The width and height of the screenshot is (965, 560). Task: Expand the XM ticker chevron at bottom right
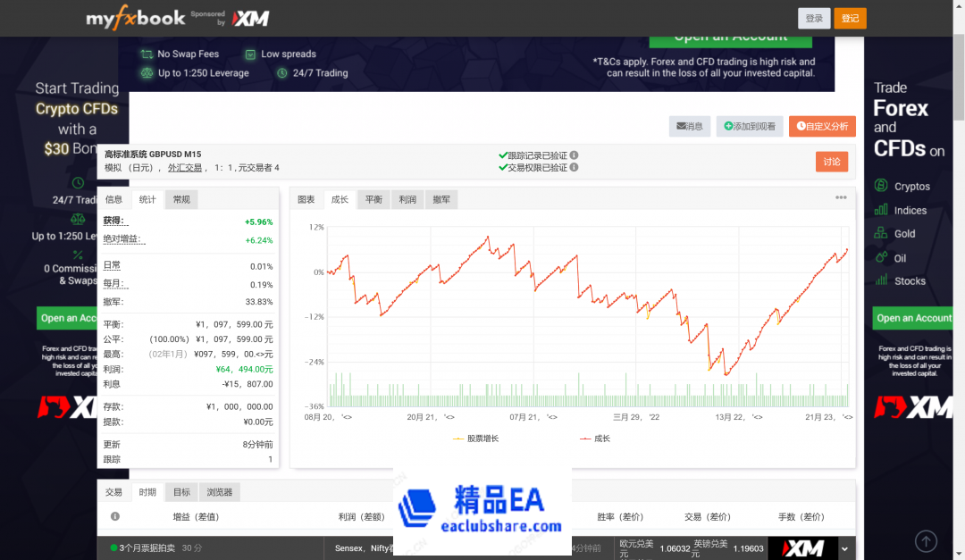(843, 547)
